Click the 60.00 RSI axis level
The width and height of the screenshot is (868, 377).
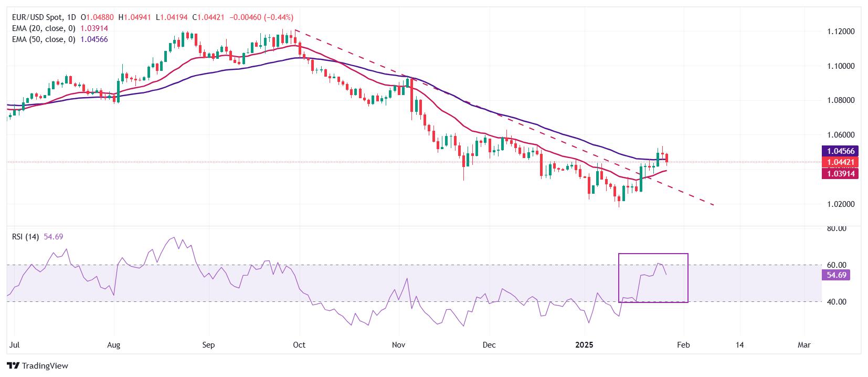tap(836, 265)
